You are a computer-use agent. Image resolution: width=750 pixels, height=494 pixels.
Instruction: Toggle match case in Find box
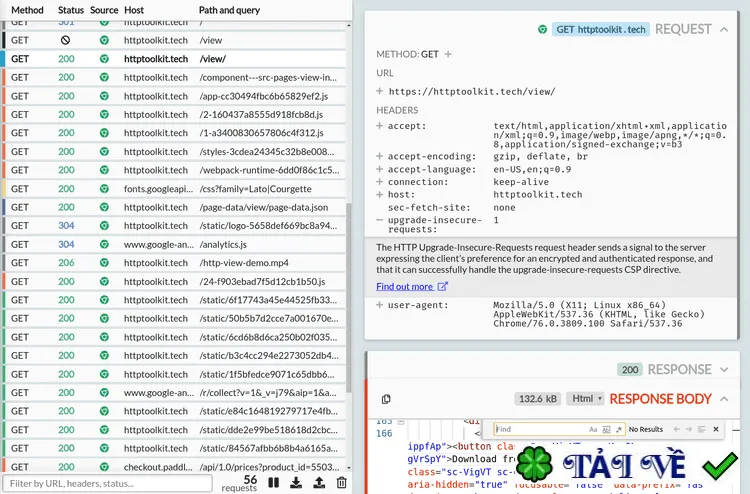(593, 429)
